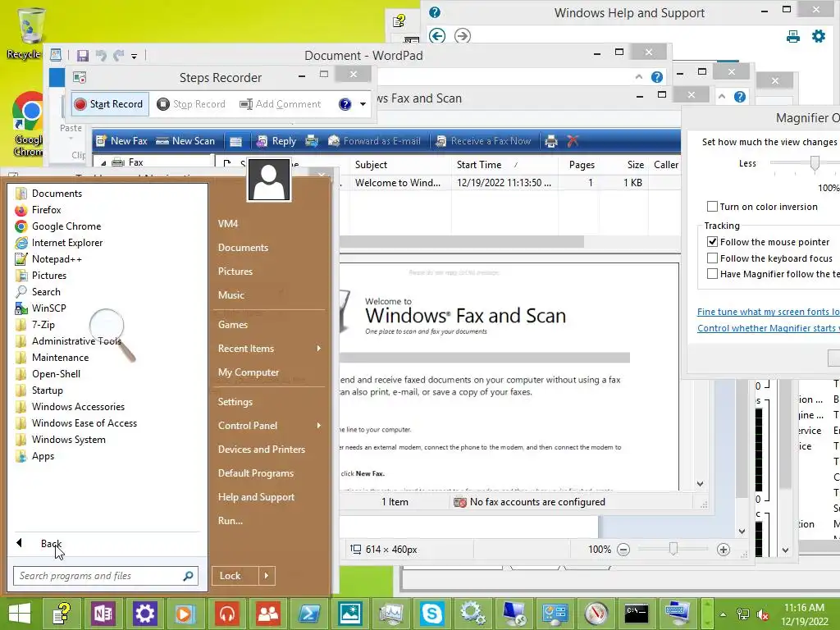This screenshot has height=630, width=840.
Task: Expand Windows Ease of Access folder
Action: click(84, 423)
